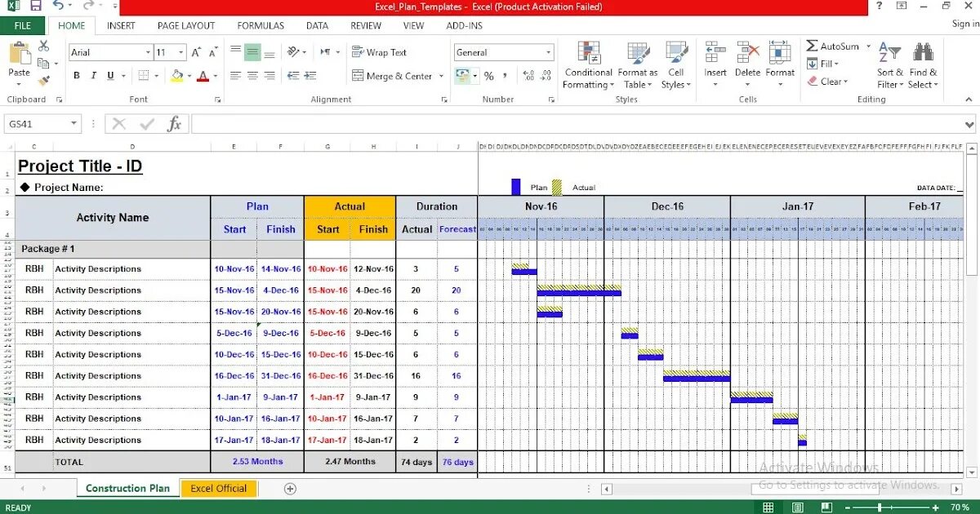The image size is (980, 514).
Task: Apply Percent Style formatting
Action: point(488,77)
